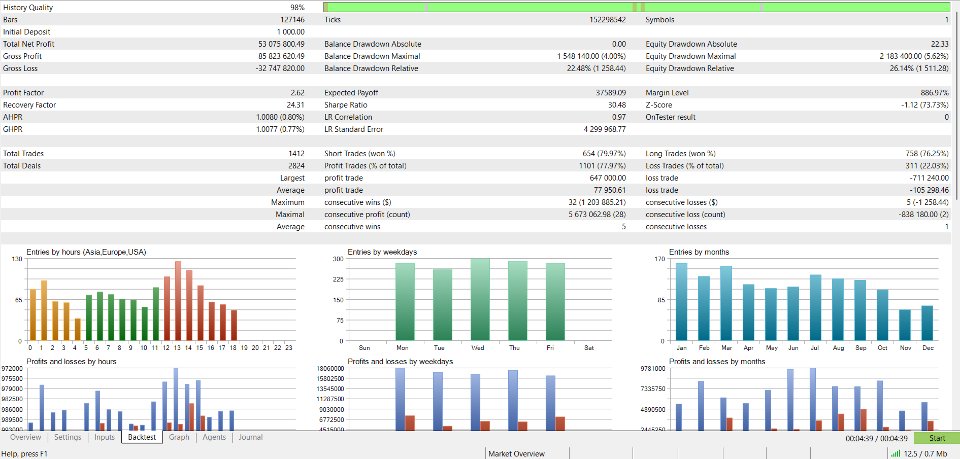This screenshot has height=459, width=960.
Task: Click the 'Help, press F1' status text
Action: (x=25, y=453)
